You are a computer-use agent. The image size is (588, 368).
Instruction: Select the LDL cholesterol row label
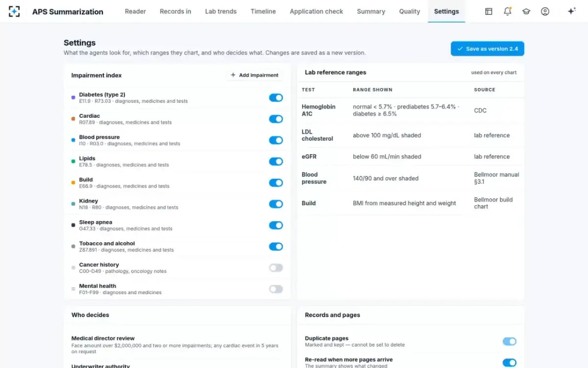point(318,135)
